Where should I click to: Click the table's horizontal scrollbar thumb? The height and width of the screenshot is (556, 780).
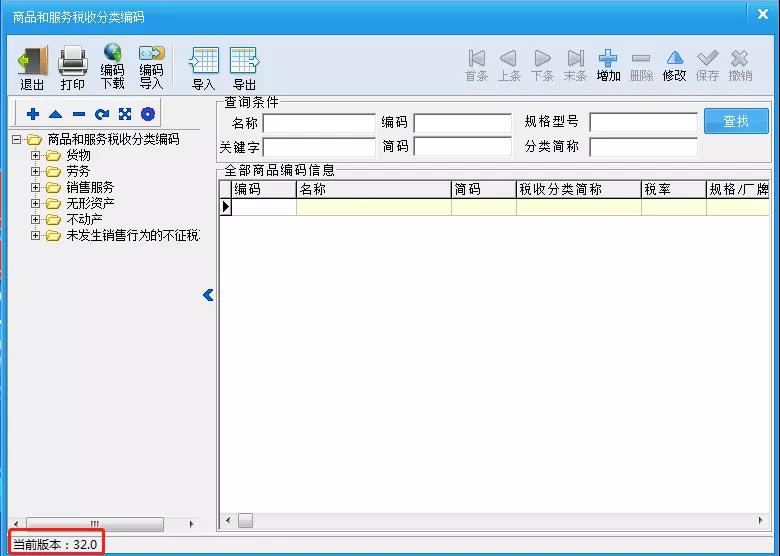tap(245, 521)
